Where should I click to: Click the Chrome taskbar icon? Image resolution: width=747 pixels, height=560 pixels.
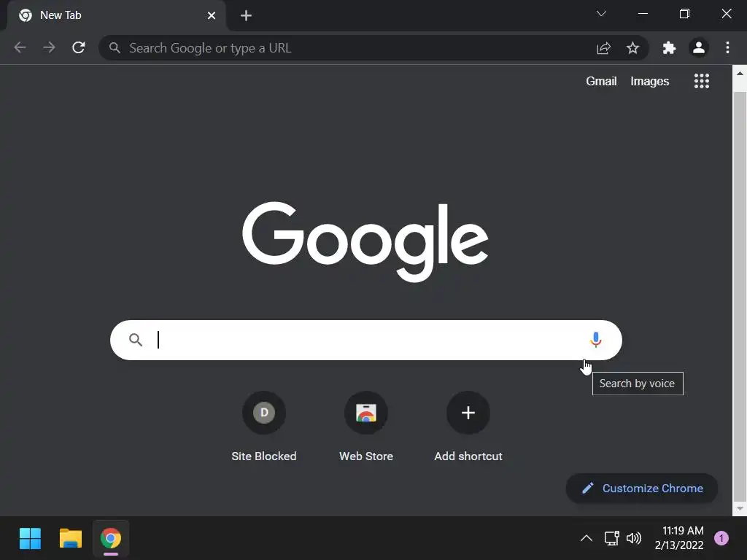click(x=111, y=538)
